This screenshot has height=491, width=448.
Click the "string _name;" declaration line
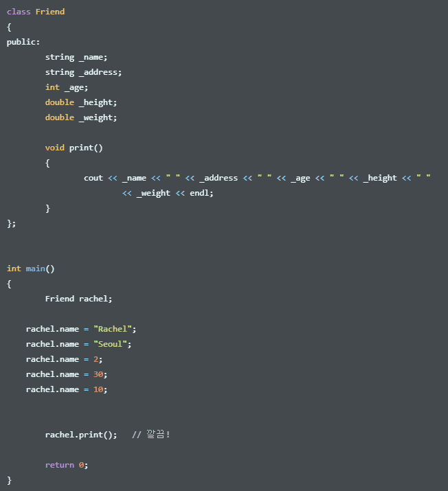coord(76,57)
